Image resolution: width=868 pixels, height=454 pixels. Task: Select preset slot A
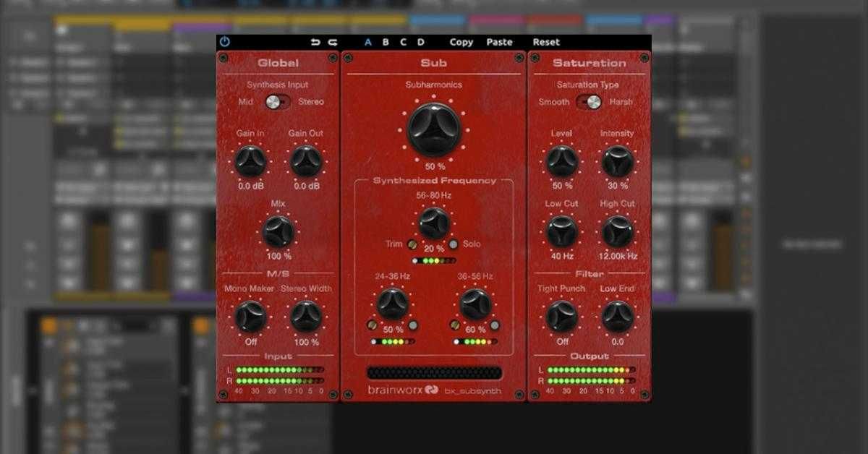[368, 42]
